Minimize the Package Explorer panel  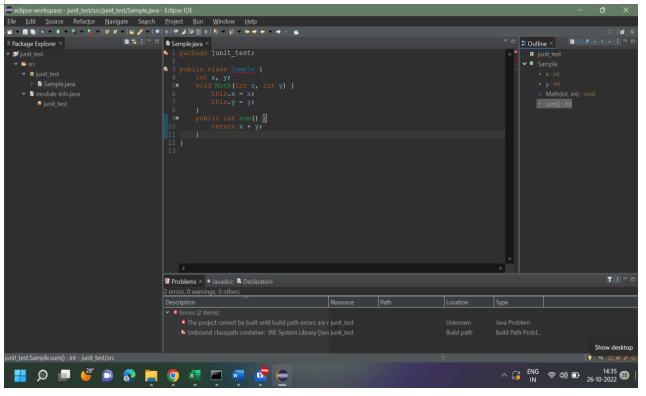click(x=149, y=41)
